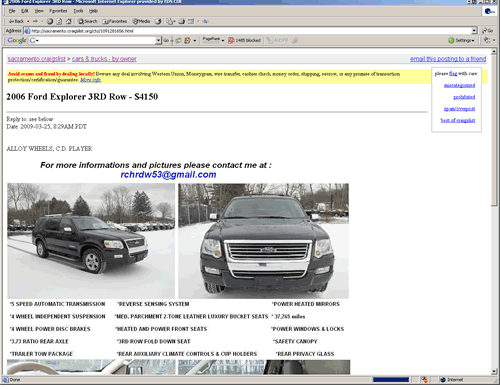Click the flag link in flag box
500x389 pixels.
(x=453, y=74)
